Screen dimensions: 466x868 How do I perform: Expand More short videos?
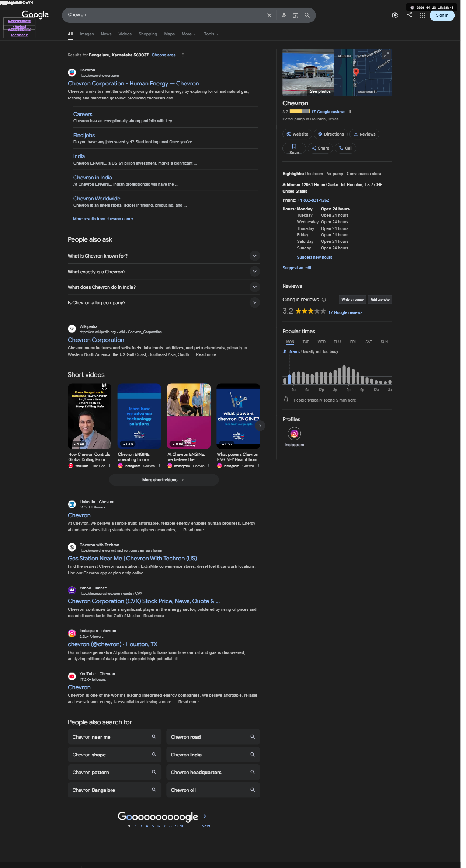pyautogui.click(x=164, y=480)
